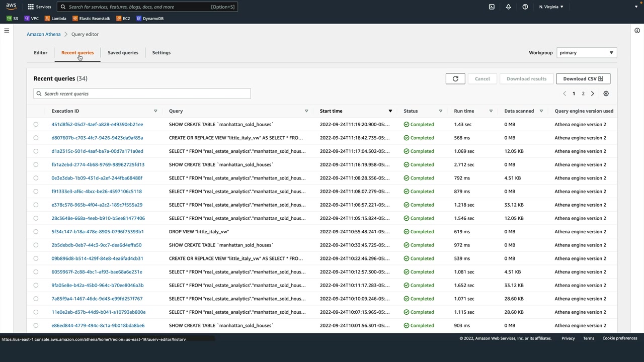Select query row d807607b-c703-4fc7-9426-9423da9af85a
The image size is (644, 362).
[x=36, y=138]
